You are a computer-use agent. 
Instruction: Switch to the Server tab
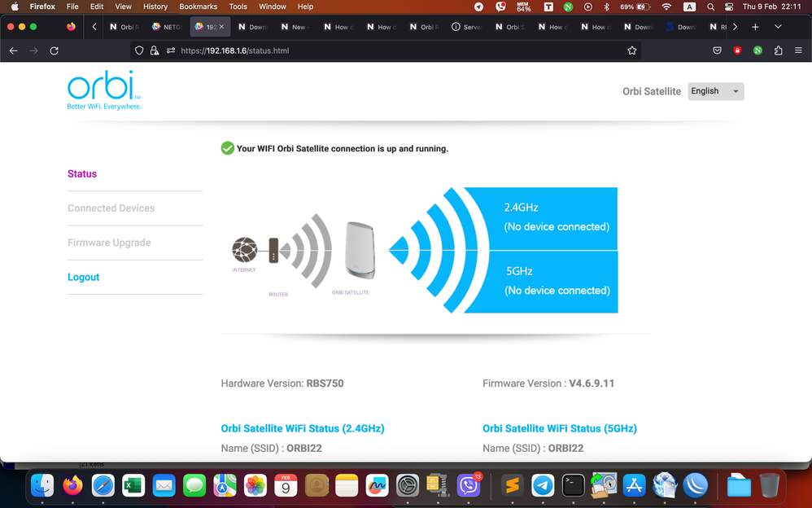click(x=467, y=26)
